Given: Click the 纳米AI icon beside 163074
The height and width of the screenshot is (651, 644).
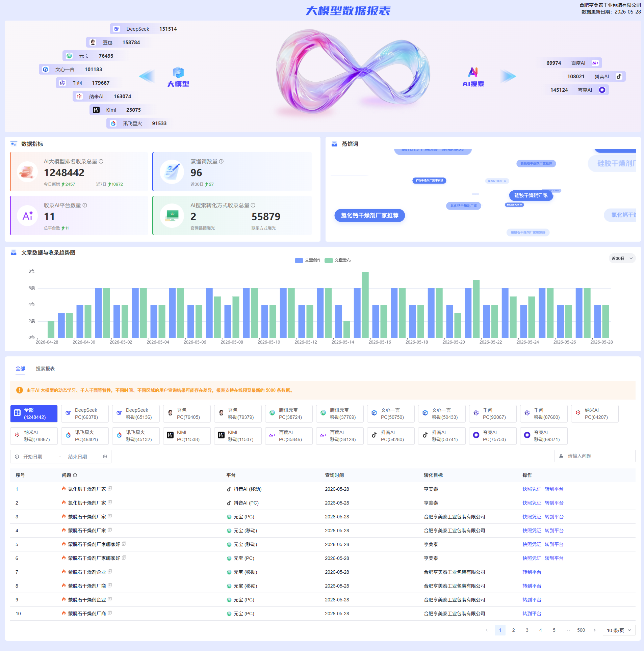Looking at the screenshot, I should coord(79,97).
